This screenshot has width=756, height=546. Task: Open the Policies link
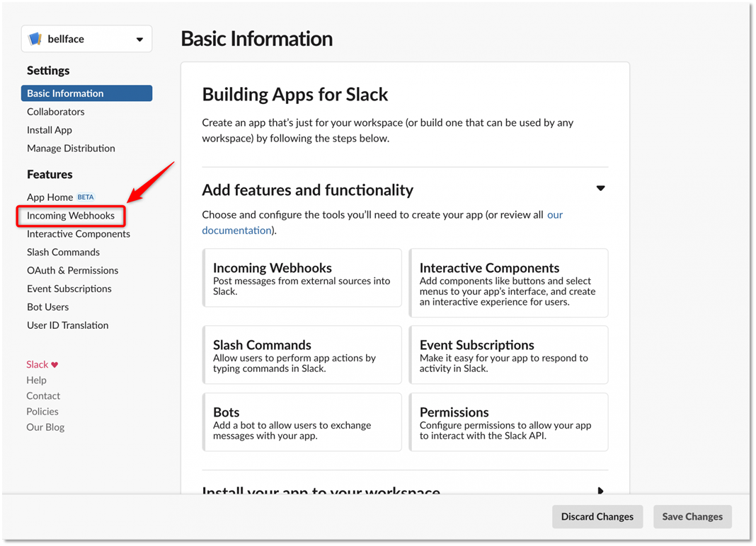(x=42, y=412)
